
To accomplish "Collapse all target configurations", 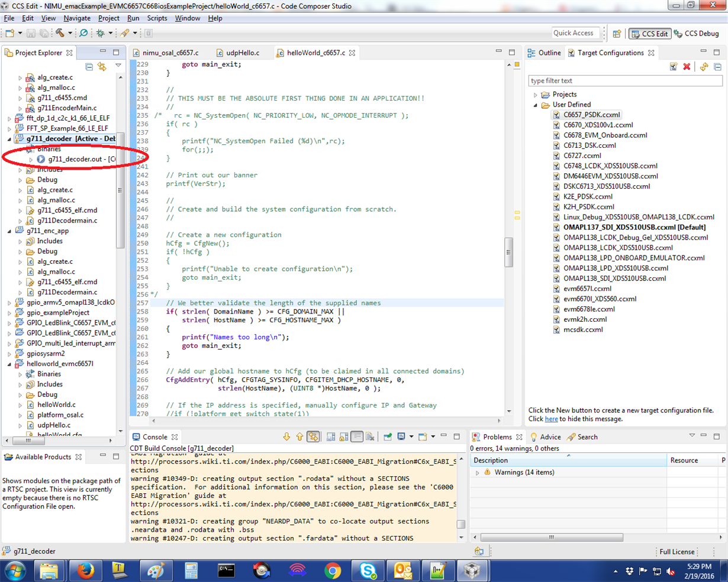I will coord(717,67).
